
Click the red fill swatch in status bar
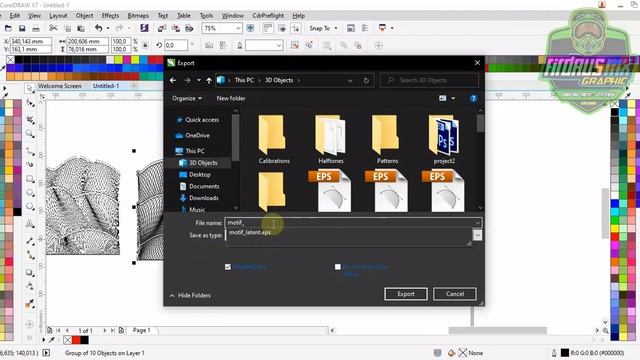coord(76,340)
